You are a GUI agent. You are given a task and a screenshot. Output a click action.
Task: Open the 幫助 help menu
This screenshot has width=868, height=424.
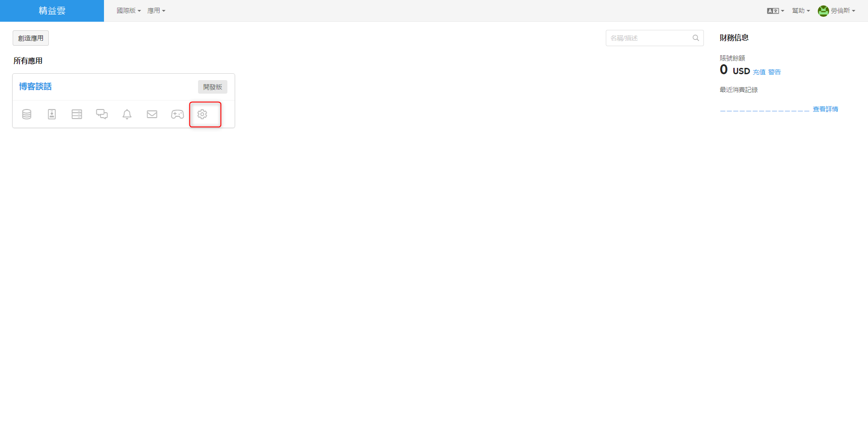[x=801, y=10]
